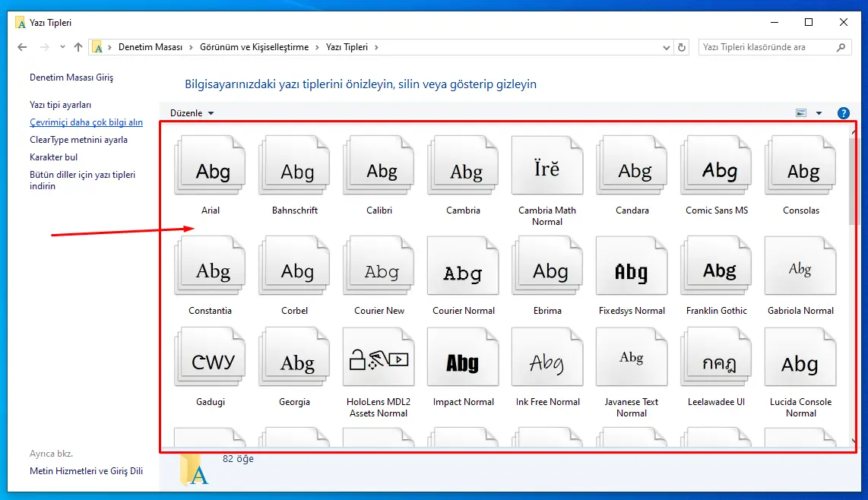This screenshot has height=500, width=868.
Task: Click scrollbar down arrow in font list
Action: [x=853, y=441]
